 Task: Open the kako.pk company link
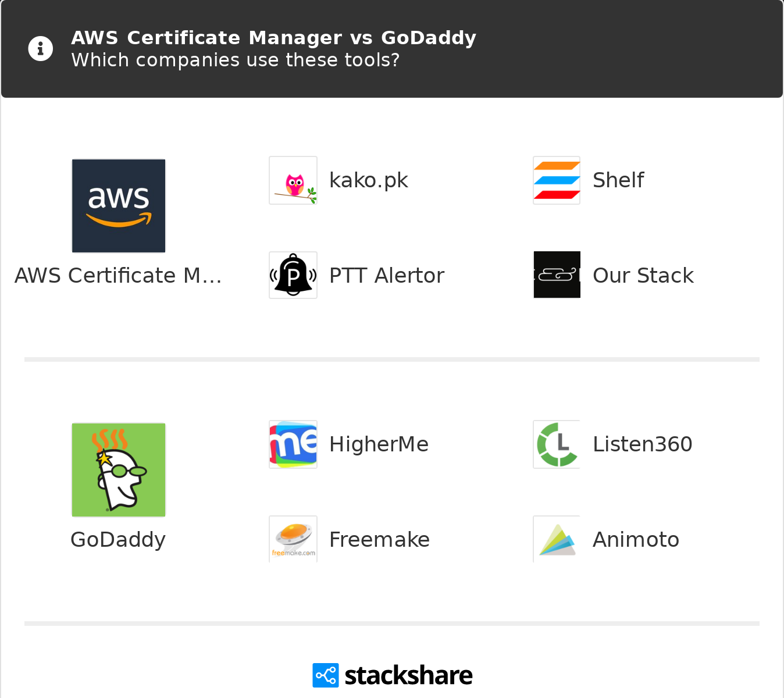tap(369, 180)
